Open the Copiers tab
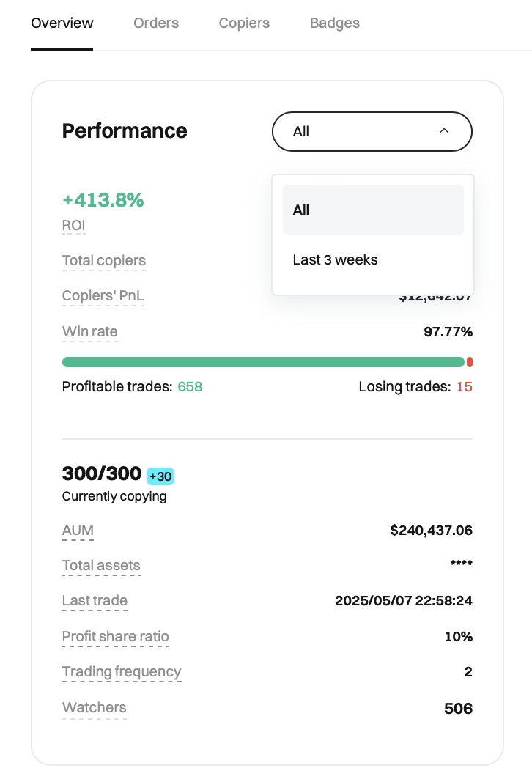Viewport: 532px width, 782px height. point(244,23)
